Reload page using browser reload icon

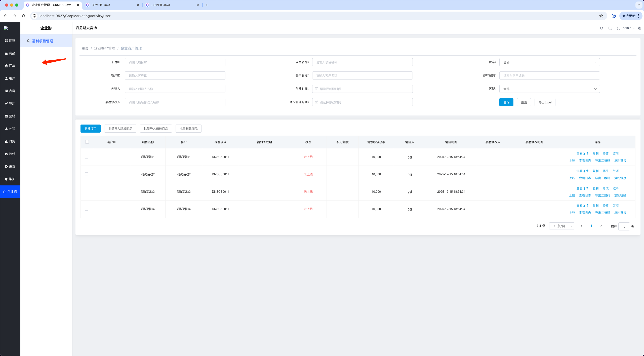click(24, 16)
